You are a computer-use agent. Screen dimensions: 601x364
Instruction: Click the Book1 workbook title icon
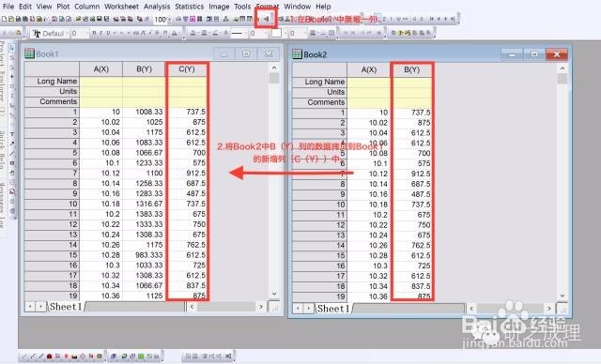(x=29, y=53)
